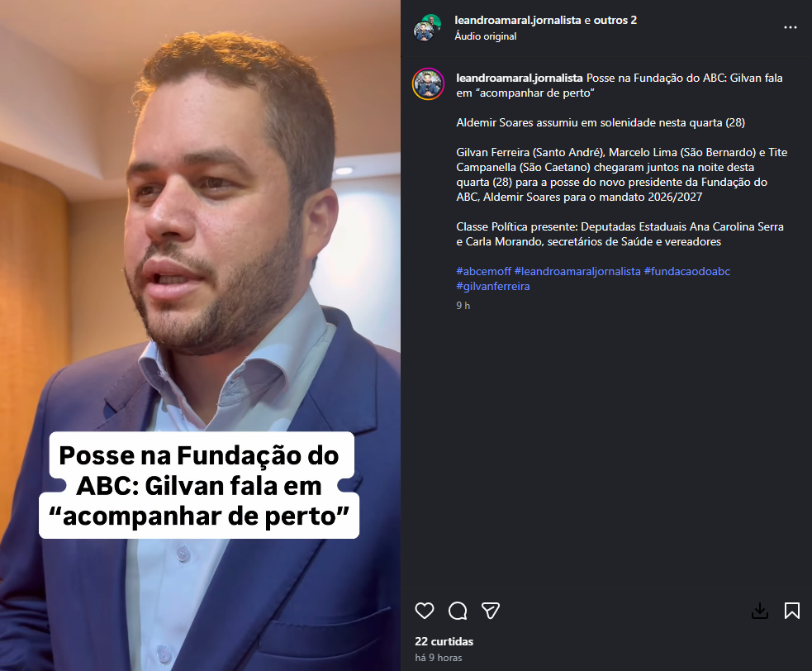Open the 'Áudio original' audio page
Screen dimensions: 812x671
(x=485, y=36)
